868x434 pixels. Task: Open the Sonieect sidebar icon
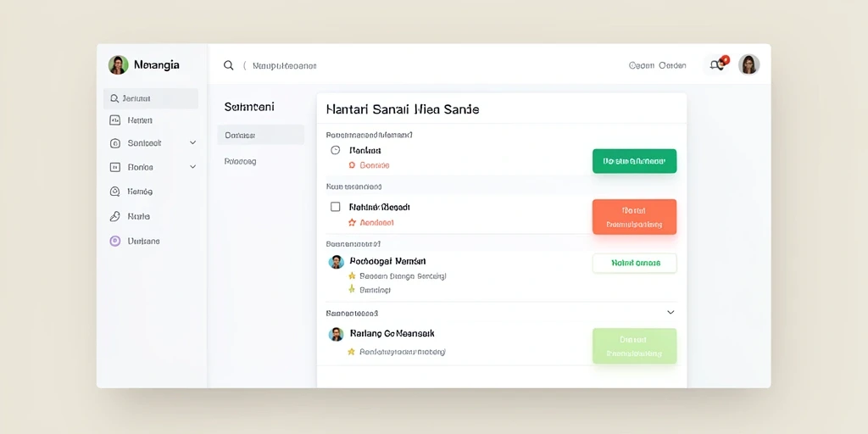point(114,143)
